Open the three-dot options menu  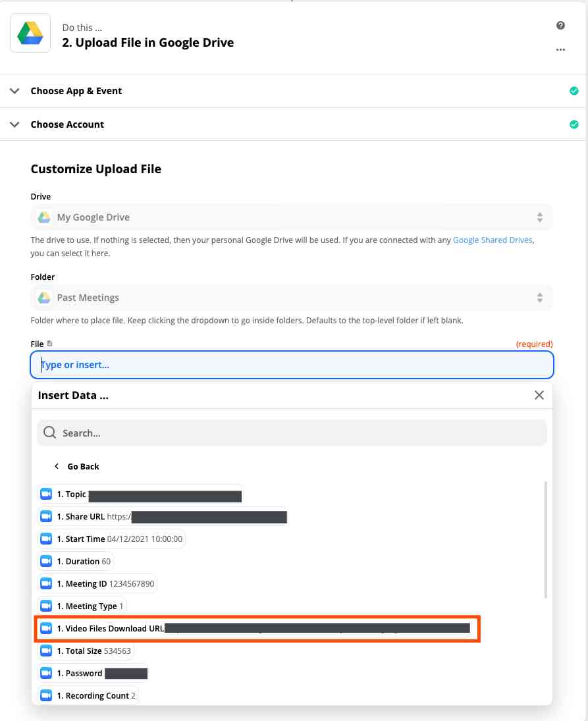560,49
